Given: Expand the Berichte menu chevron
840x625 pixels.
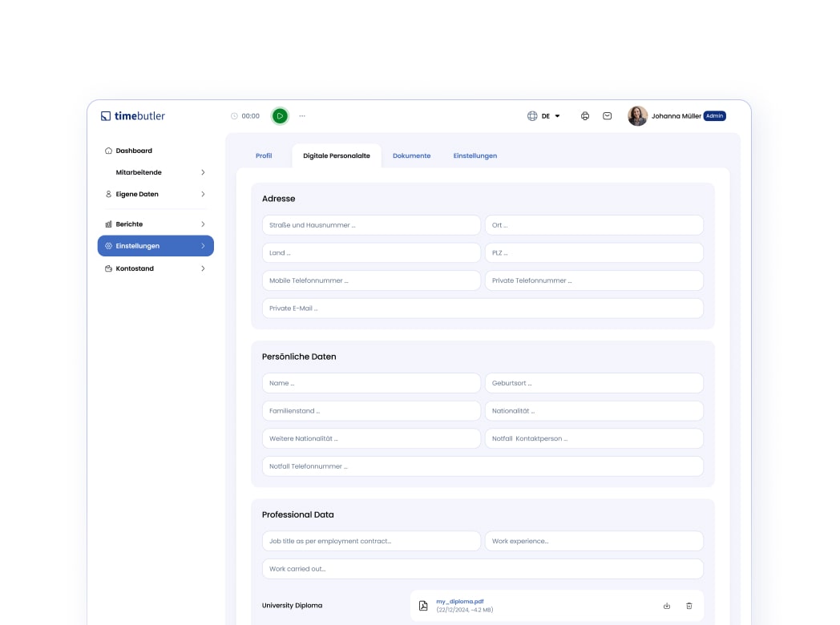Looking at the screenshot, I should 203,224.
